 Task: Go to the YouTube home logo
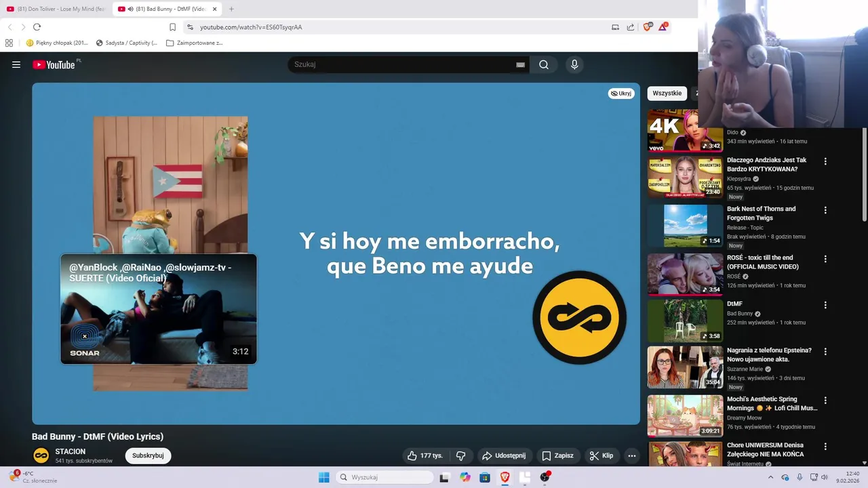click(54, 65)
